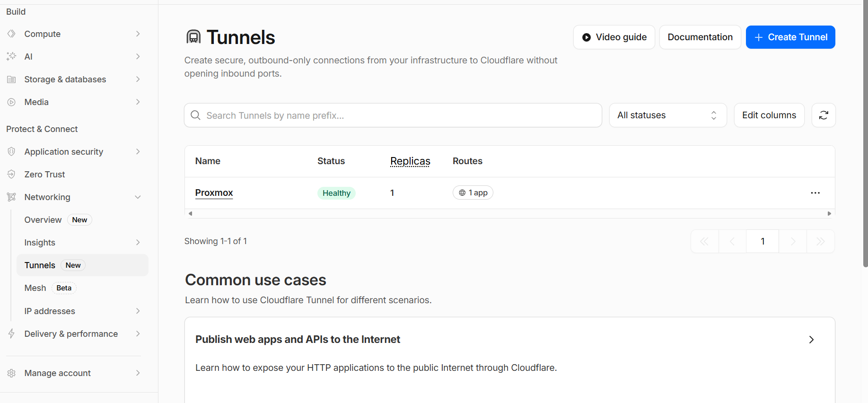Image resolution: width=868 pixels, height=403 pixels.
Task: Click the Replicas column header
Action: pyautogui.click(x=410, y=161)
